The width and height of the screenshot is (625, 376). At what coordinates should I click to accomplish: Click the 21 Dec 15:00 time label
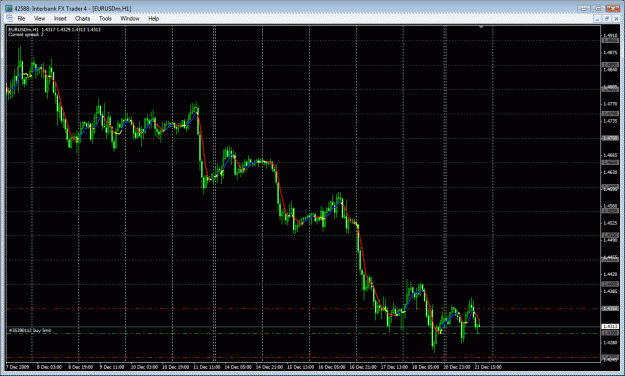[x=488, y=367]
